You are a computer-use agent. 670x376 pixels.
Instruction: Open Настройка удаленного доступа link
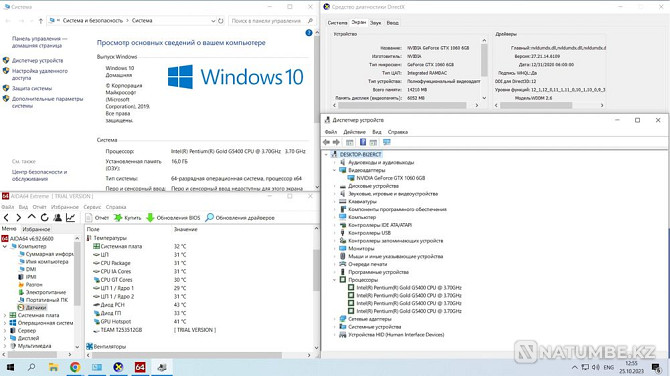pyautogui.click(x=40, y=75)
